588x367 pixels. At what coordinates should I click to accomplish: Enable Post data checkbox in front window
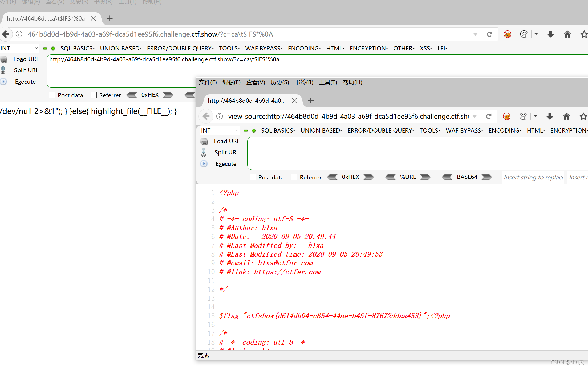point(253,177)
